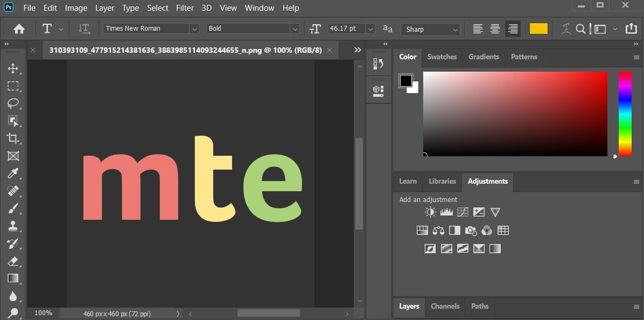Toggle center text alignment
The image size is (644, 320).
[495, 29]
